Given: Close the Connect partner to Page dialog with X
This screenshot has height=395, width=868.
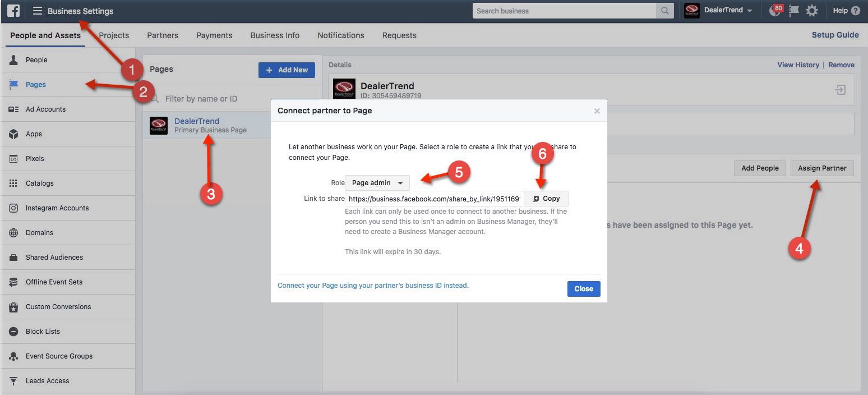Looking at the screenshot, I should [597, 111].
